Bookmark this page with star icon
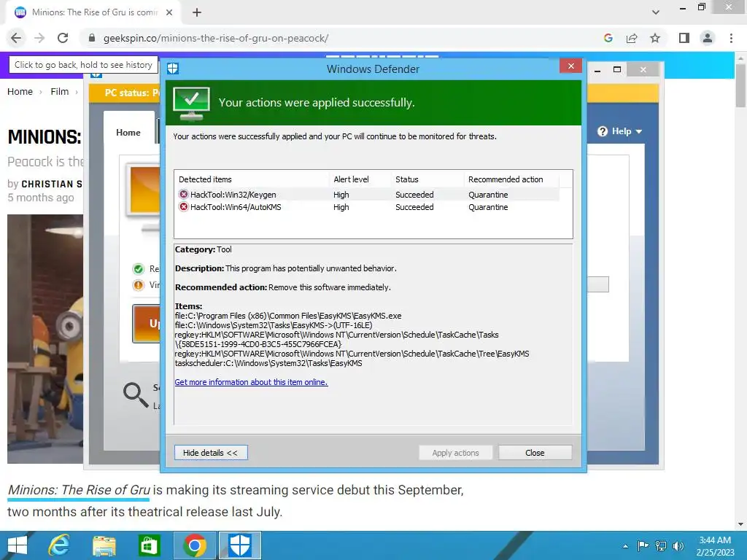 [x=655, y=38]
